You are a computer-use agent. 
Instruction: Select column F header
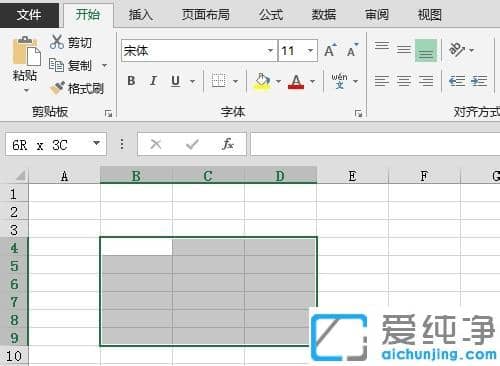pyautogui.click(x=424, y=175)
